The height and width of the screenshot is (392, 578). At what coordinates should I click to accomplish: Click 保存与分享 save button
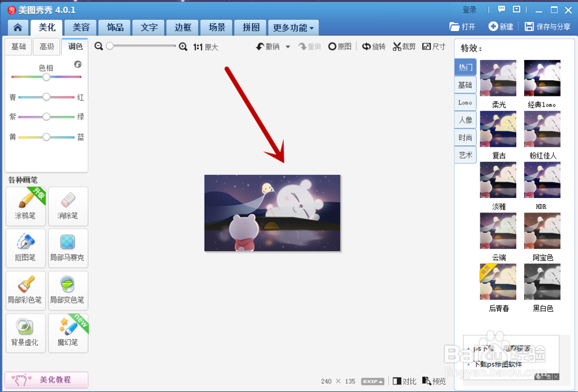coord(548,27)
